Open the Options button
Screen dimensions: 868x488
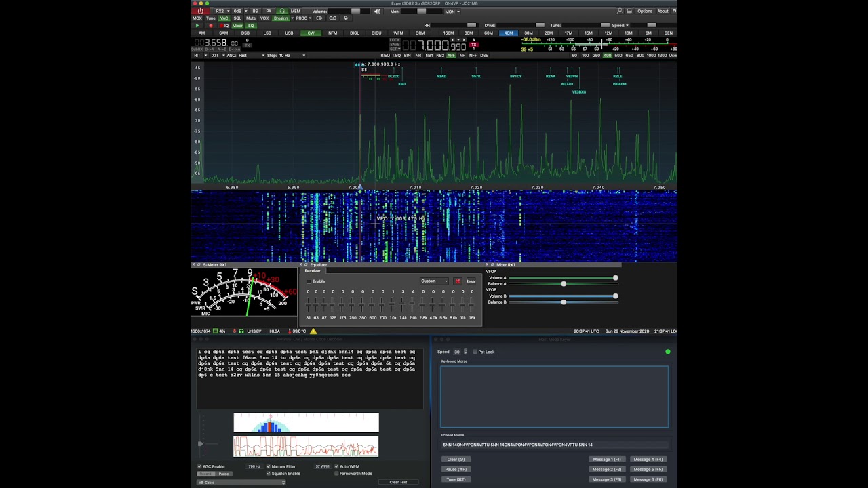coord(645,11)
